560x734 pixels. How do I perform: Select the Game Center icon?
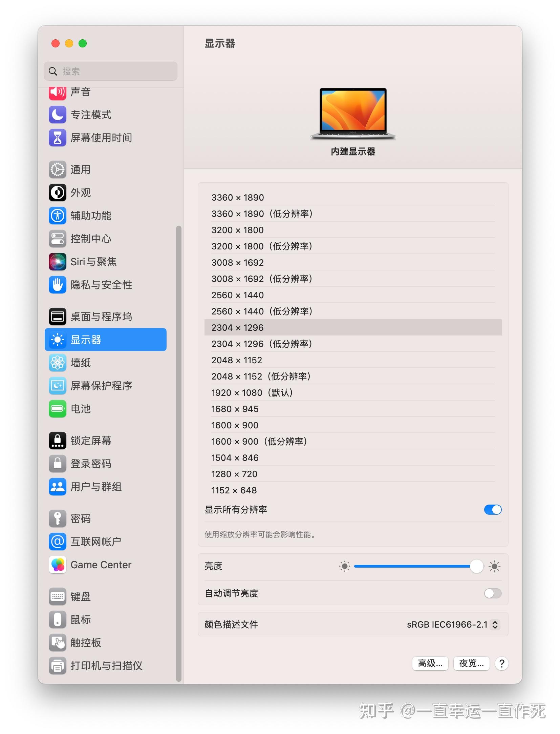(x=57, y=565)
